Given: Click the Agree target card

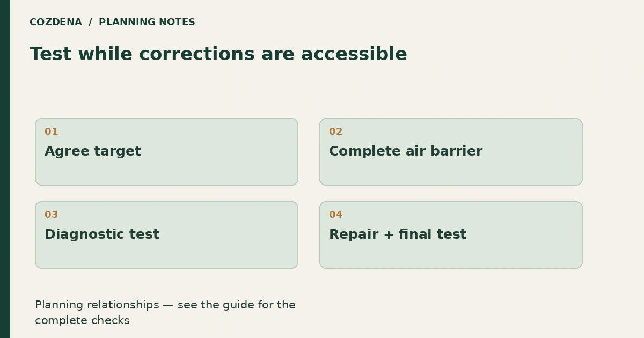Looking at the screenshot, I should [x=166, y=152].
